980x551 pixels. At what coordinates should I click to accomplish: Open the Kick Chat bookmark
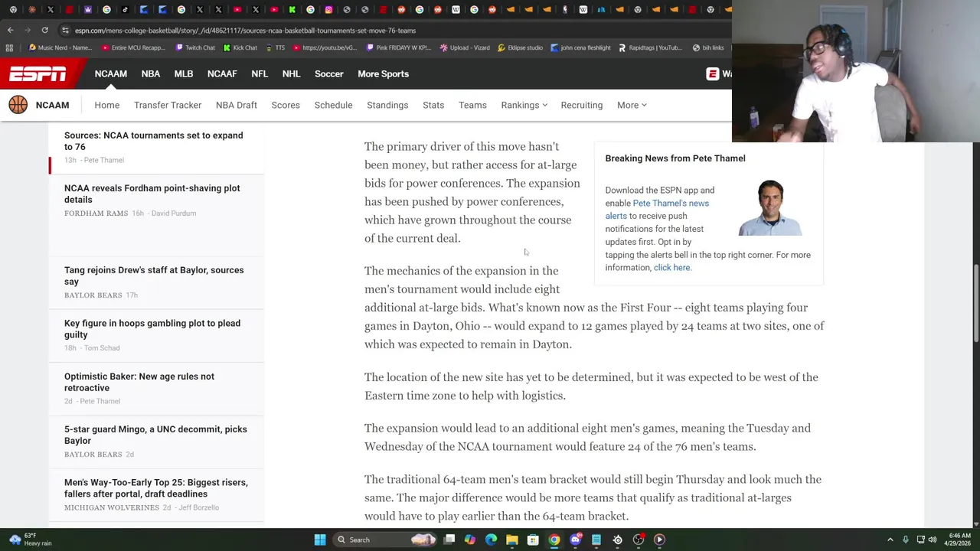tap(240, 47)
